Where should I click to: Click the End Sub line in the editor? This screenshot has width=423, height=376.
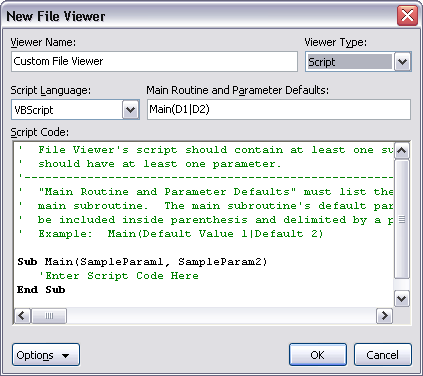click(41, 290)
